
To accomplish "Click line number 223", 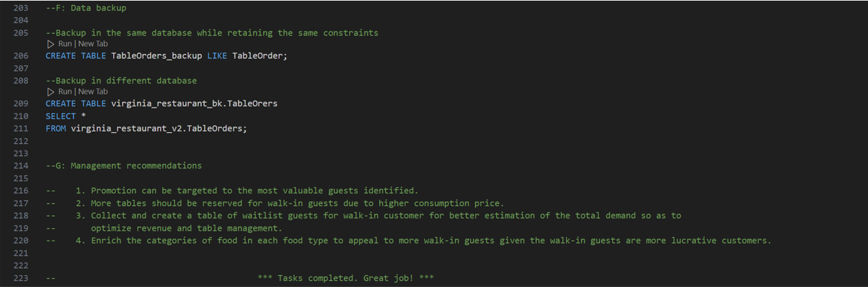I will (x=21, y=278).
